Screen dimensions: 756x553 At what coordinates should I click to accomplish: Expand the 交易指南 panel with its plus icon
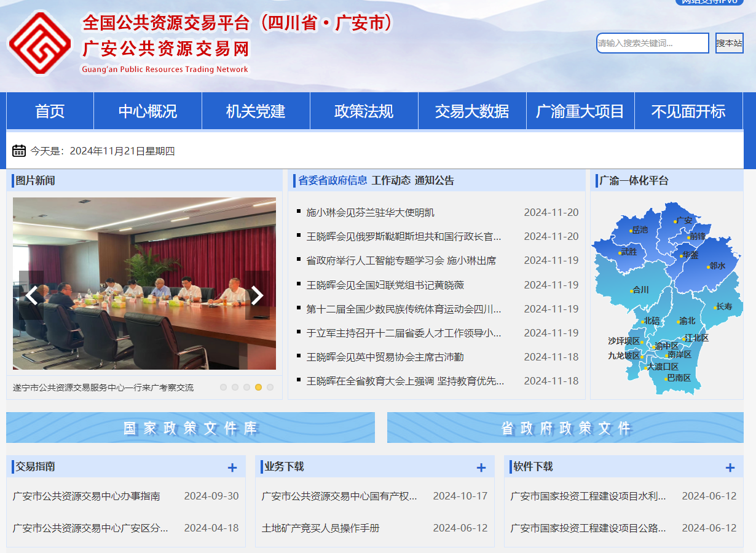(232, 467)
